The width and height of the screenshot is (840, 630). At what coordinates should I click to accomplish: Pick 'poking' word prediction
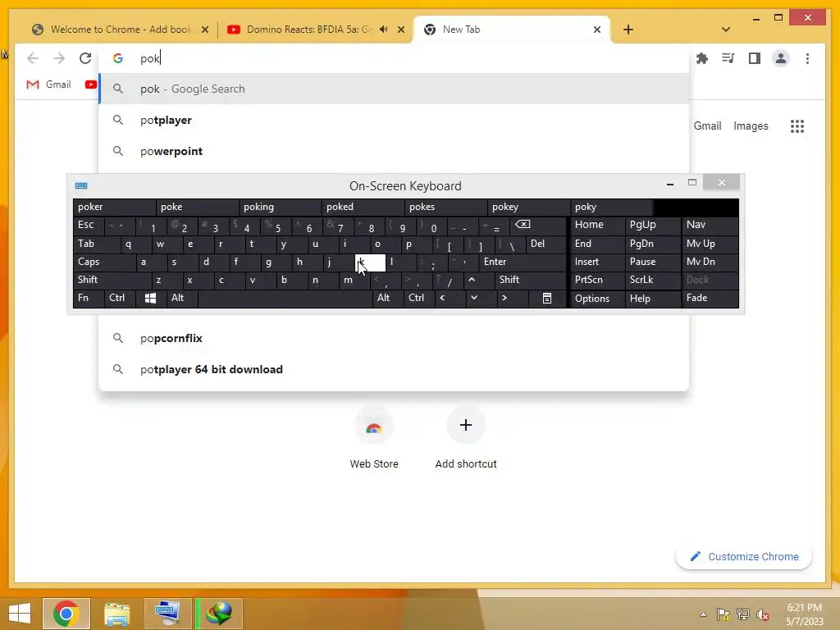click(281, 207)
